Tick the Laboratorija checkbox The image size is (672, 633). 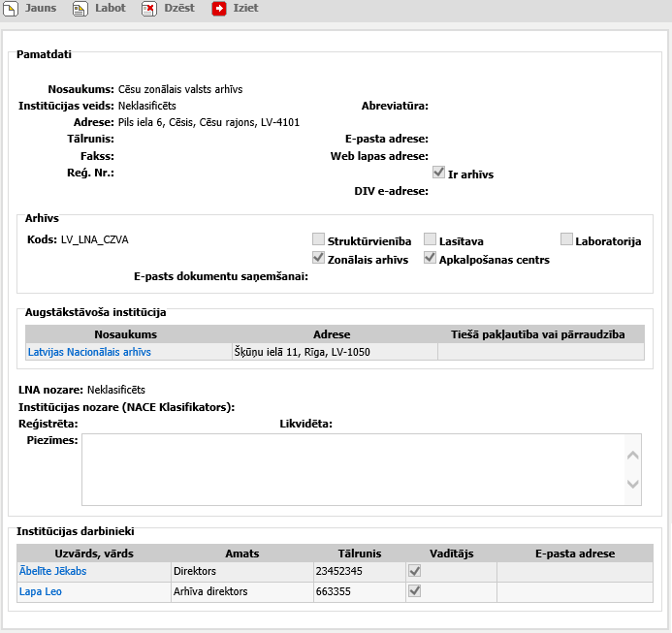click(x=566, y=239)
